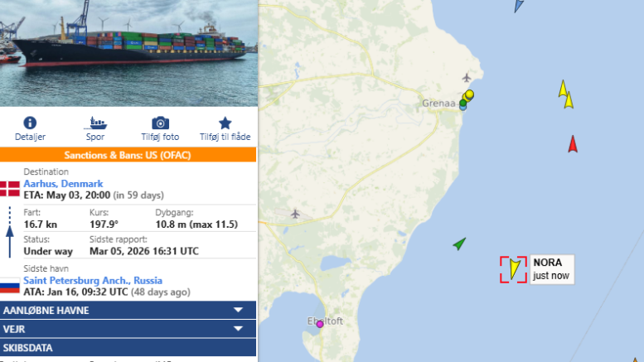
Task: Expand the AANLØBNE HAVNE section
Action: [128, 311]
